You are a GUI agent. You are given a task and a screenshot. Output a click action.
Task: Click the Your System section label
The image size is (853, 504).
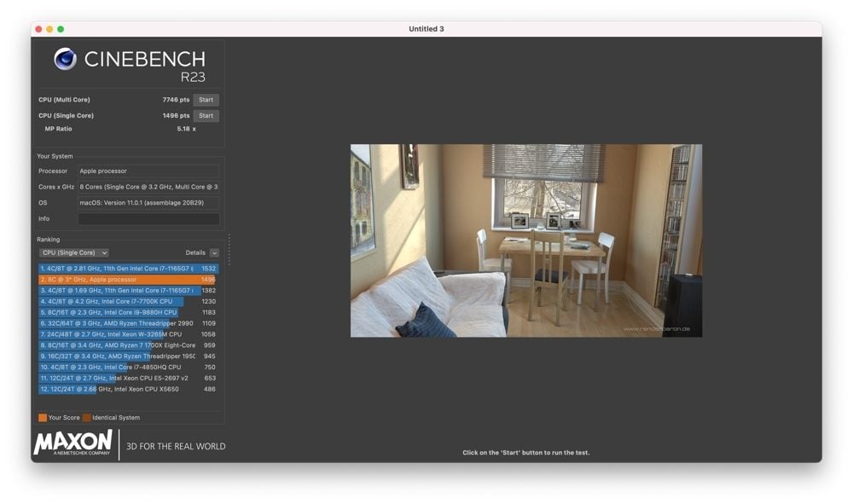[x=55, y=157]
